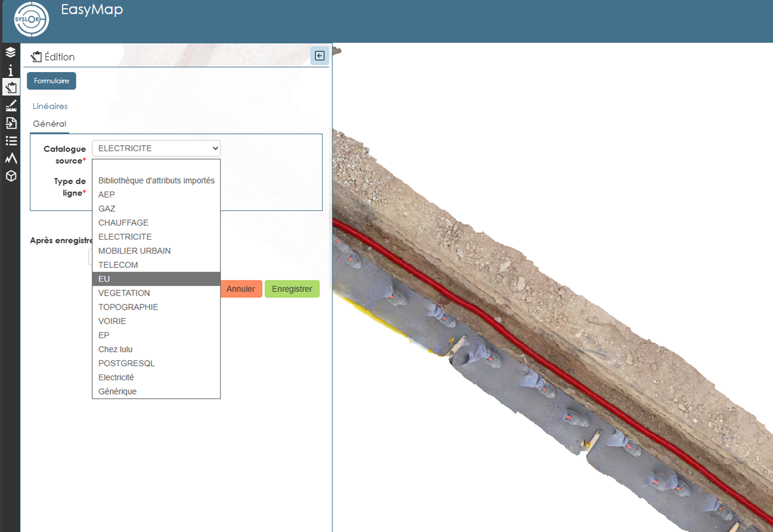
Task: Click Enregistrer to save
Action: point(292,289)
